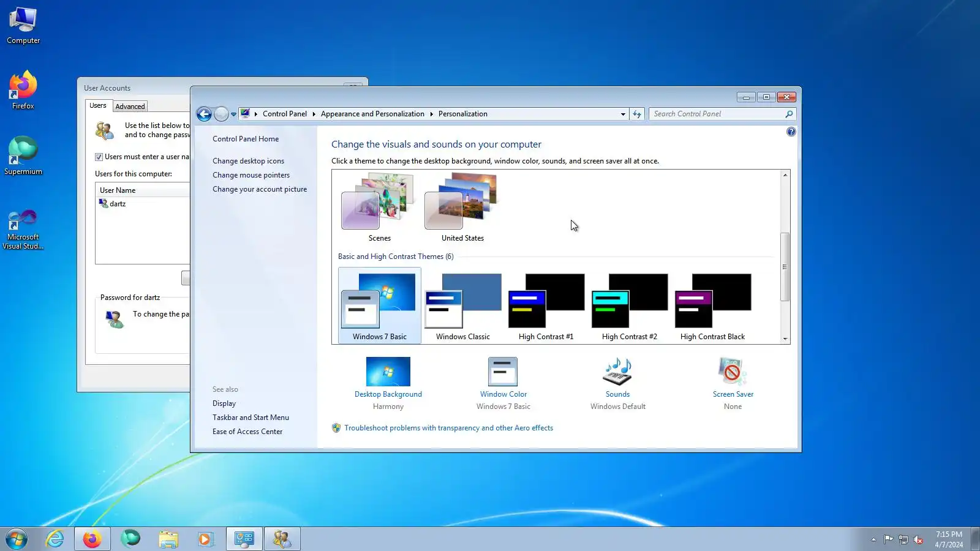
Task: Open Ease of Access Center link
Action: (x=247, y=432)
